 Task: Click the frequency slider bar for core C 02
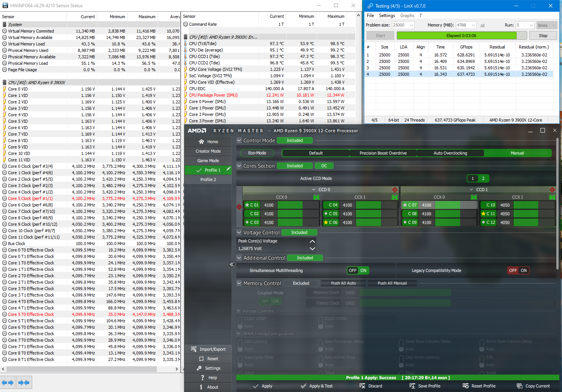click(x=298, y=214)
